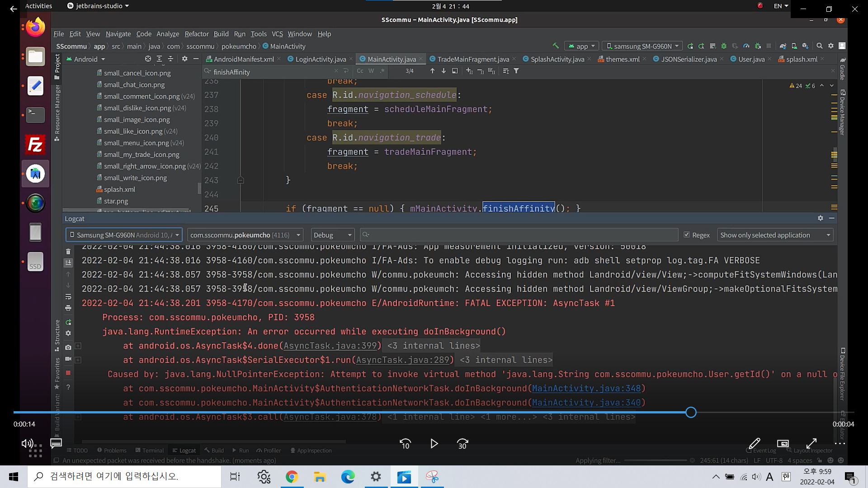Jump to next search occurrence arrow
The width and height of the screenshot is (868, 488).
443,71
